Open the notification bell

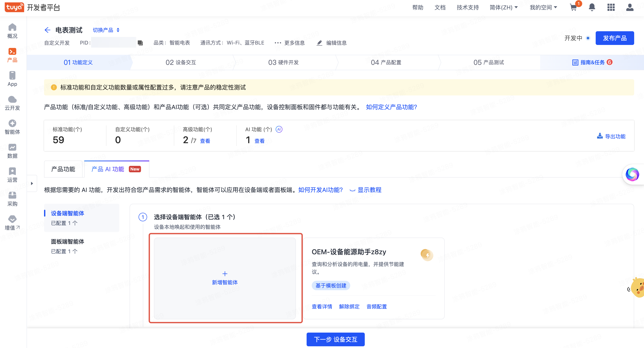592,7
